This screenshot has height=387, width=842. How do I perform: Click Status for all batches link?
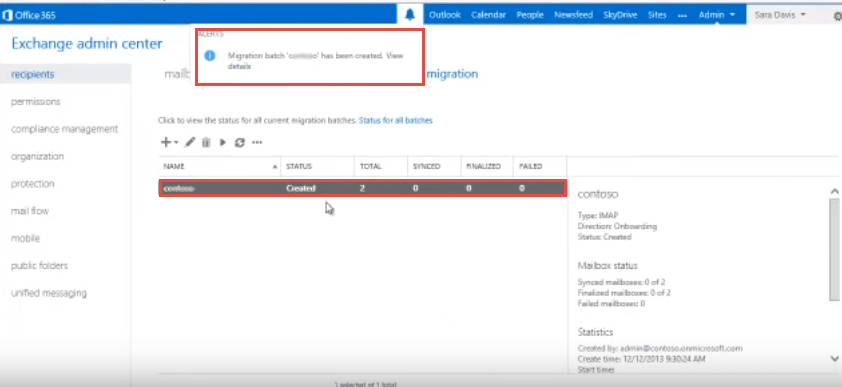click(x=396, y=120)
